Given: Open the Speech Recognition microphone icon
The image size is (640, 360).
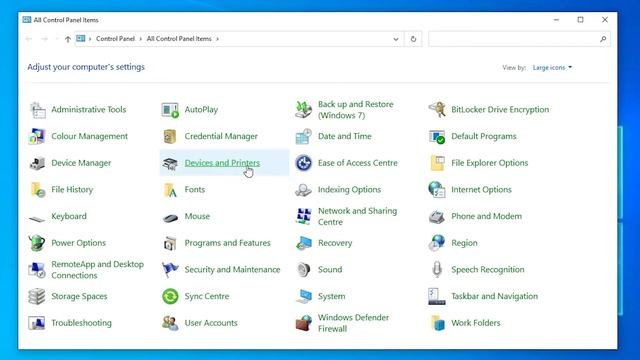Looking at the screenshot, I should point(437,270).
